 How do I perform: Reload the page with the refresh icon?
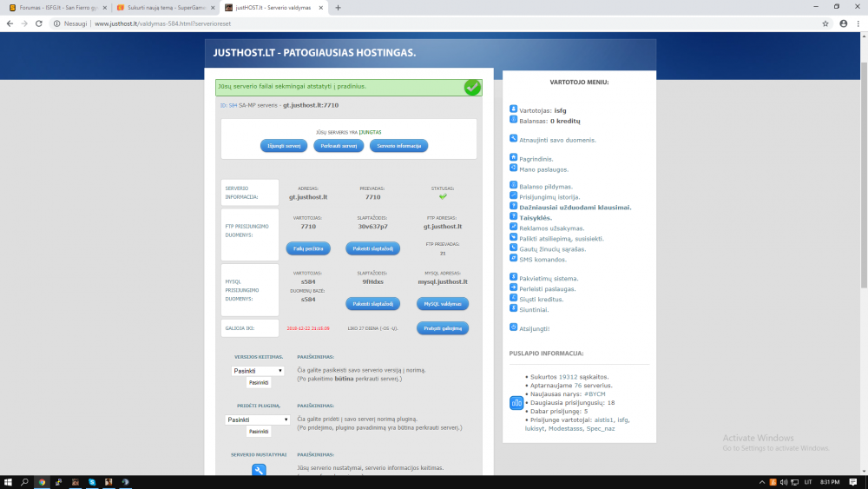(x=39, y=23)
